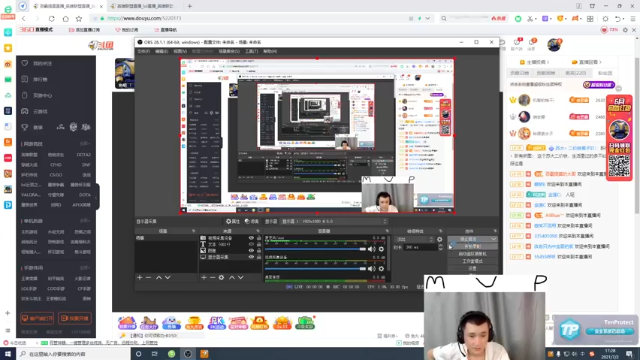
Task: Move scene up with arrow icon
Action: 159,278
